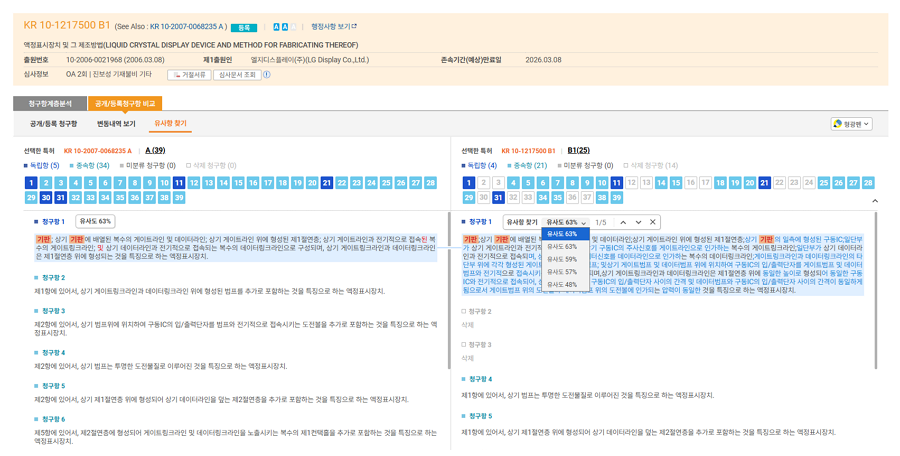Choose 유사도 59% from the dropdown list
The height and width of the screenshot is (456, 900).
click(564, 259)
